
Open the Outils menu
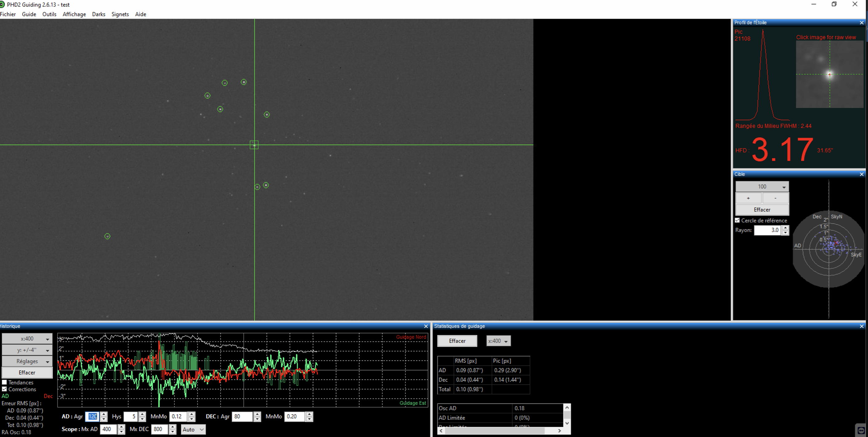(49, 14)
